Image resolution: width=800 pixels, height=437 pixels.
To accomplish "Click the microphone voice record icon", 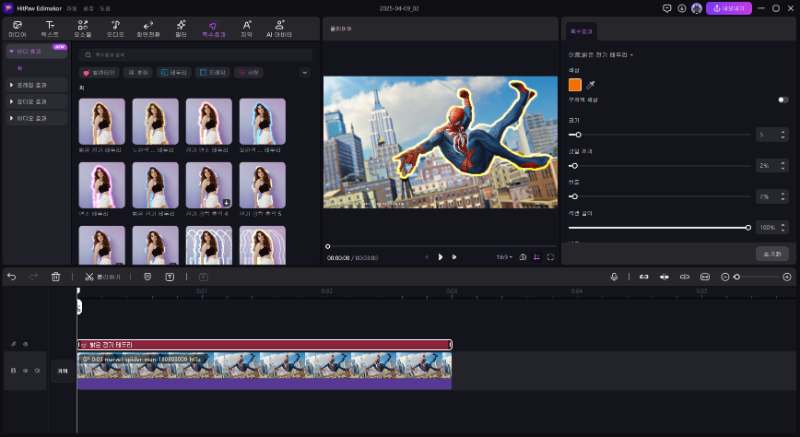I will (x=615, y=276).
